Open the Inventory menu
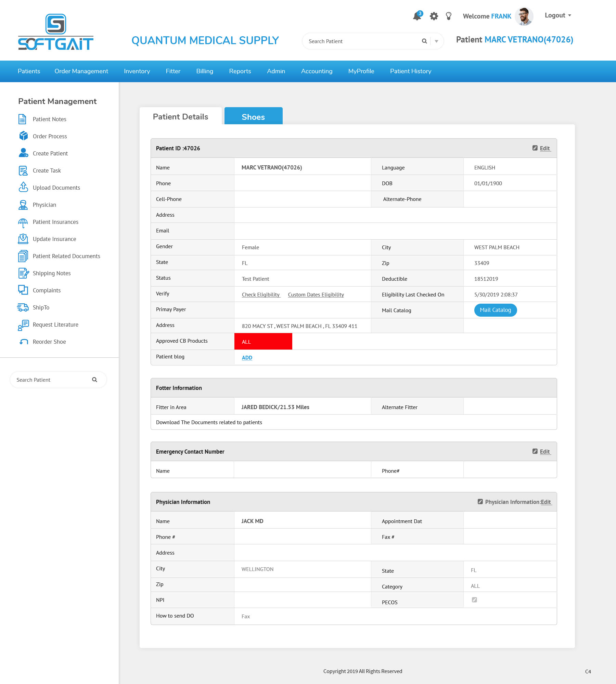The image size is (616, 684). [137, 71]
